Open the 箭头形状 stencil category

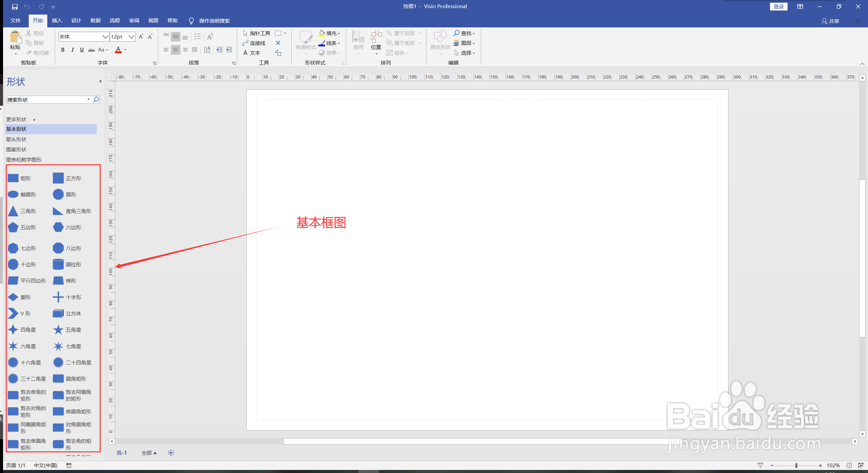(16, 139)
